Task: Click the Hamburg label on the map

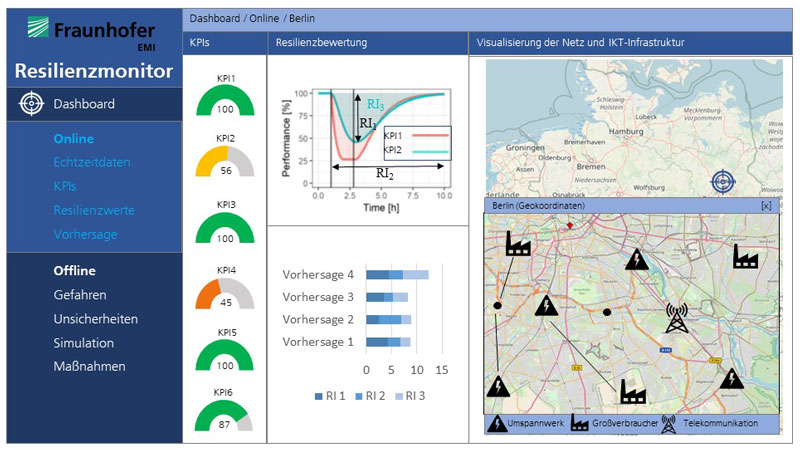Action: (x=626, y=131)
